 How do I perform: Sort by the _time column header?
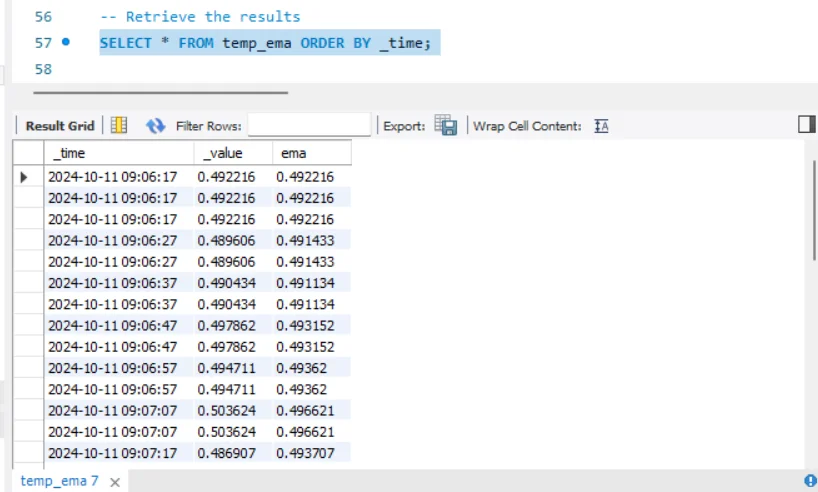tap(118, 153)
